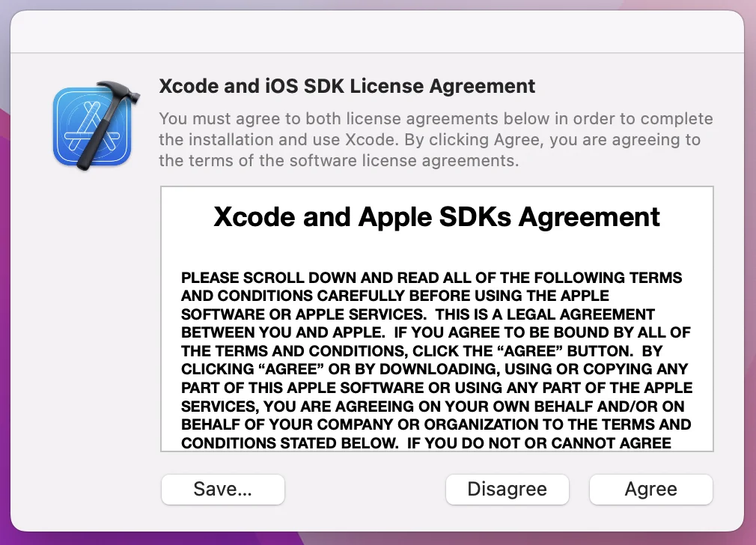Click the line starting "BEHALF OF YOUR COMPANY"
Image resolution: width=756 pixels, height=545 pixels.
pos(436,424)
